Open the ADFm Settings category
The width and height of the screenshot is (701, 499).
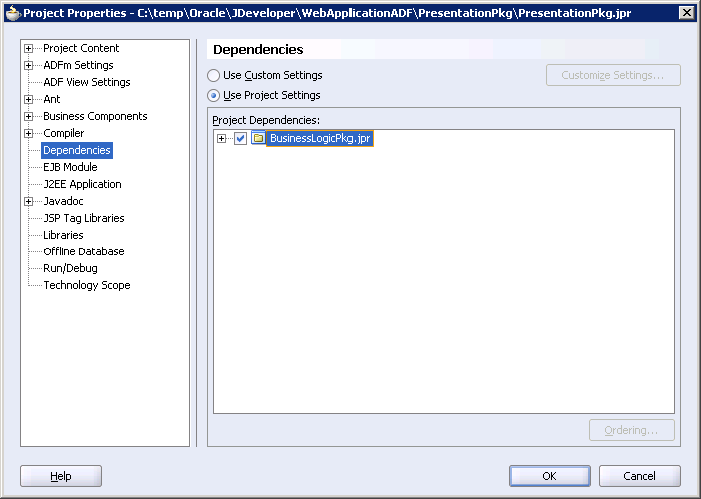[78, 65]
